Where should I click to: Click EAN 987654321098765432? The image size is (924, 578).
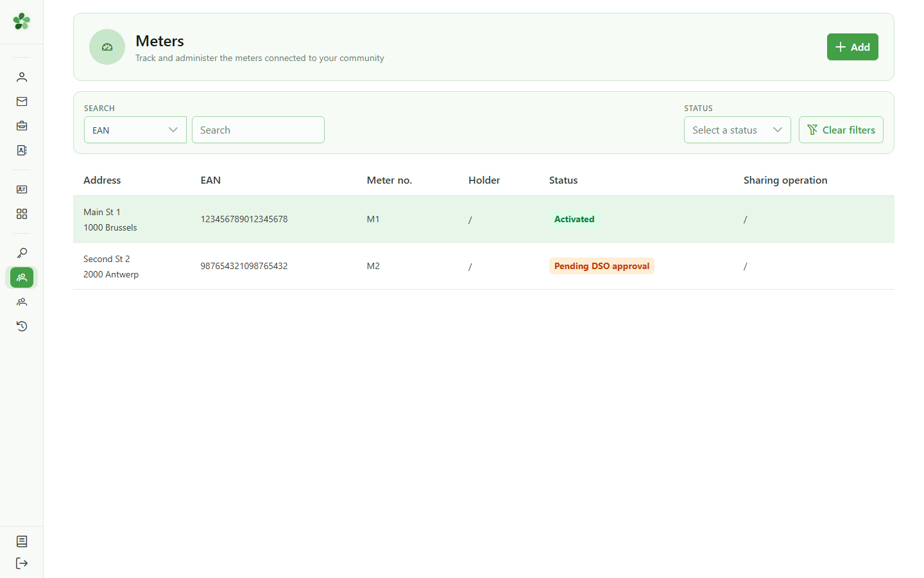(x=244, y=266)
